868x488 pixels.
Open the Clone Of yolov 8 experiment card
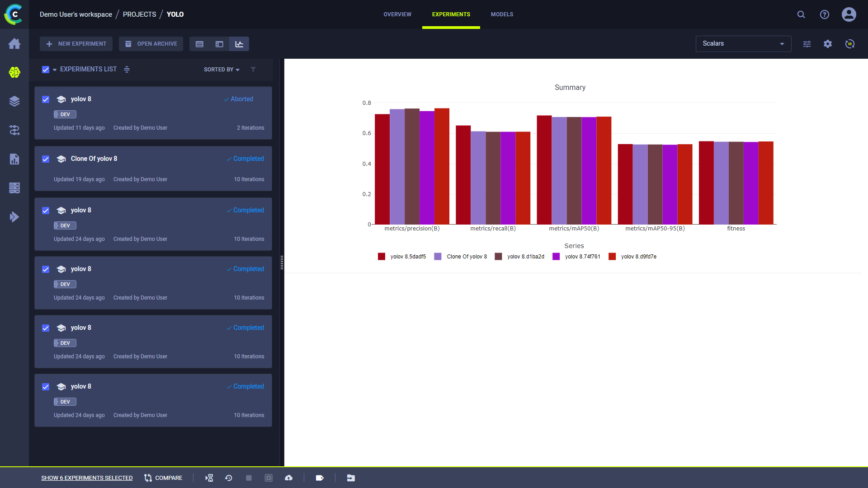coord(153,169)
